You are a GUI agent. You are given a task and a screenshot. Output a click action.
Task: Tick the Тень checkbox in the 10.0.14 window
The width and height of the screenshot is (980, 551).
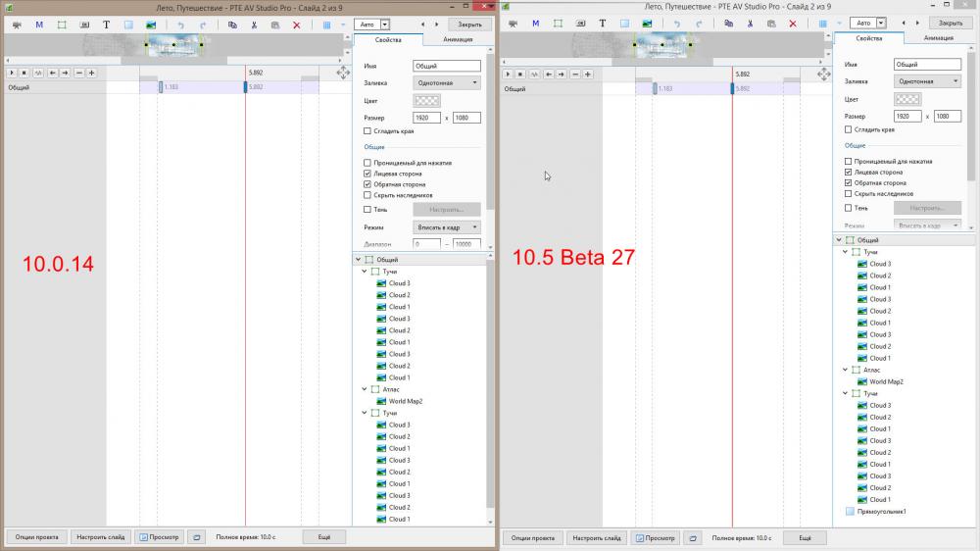367,209
